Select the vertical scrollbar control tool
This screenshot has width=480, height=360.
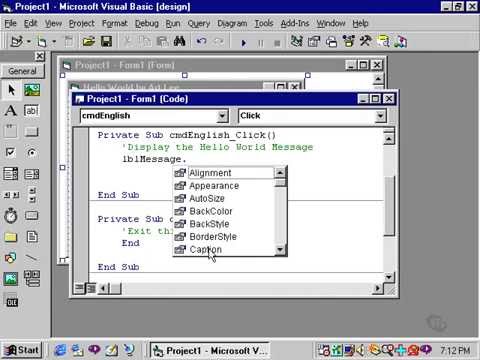tap(32, 195)
